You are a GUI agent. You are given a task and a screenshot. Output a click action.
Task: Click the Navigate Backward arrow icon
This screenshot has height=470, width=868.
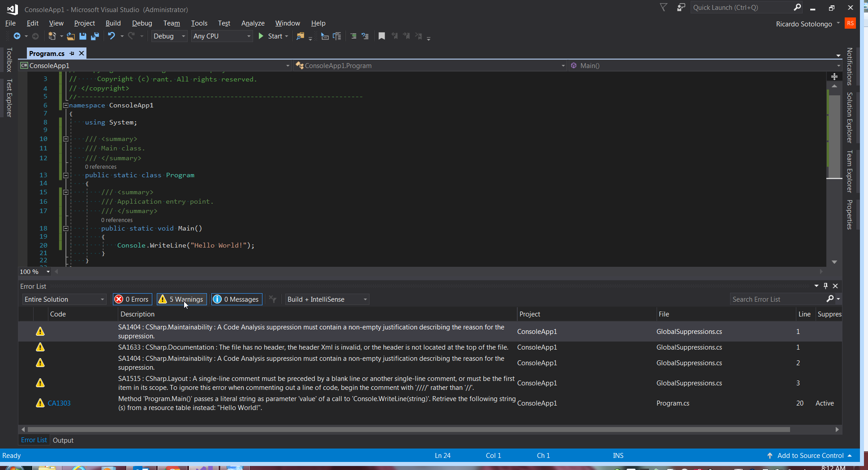[17, 36]
